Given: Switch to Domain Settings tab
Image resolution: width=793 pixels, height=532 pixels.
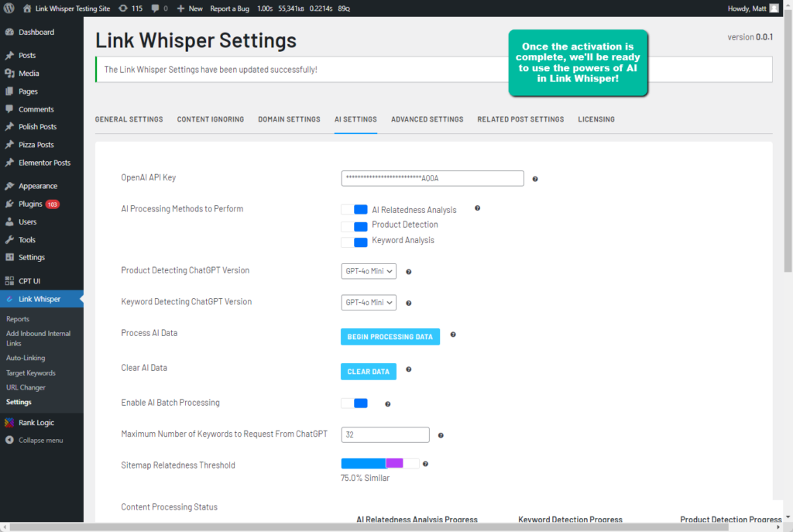Looking at the screenshot, I should click(x=290, y=119).
